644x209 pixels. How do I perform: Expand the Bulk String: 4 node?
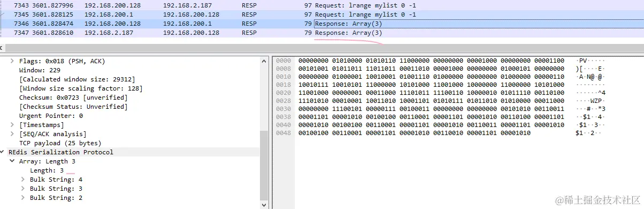coord(23,180)
